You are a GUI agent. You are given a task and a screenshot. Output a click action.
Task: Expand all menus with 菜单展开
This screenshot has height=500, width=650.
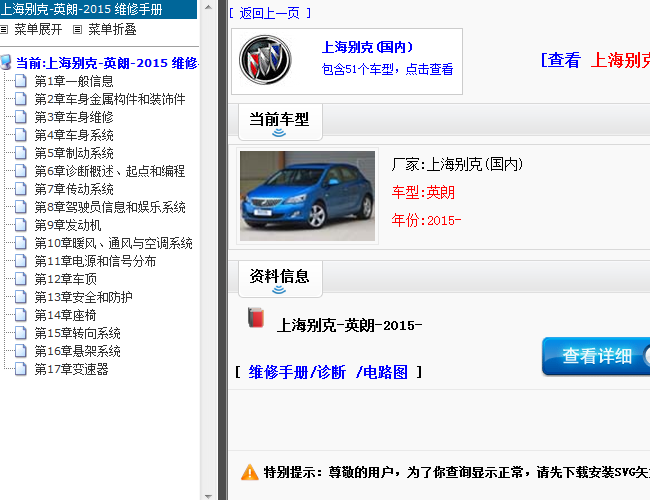click(x=38, y=29)
